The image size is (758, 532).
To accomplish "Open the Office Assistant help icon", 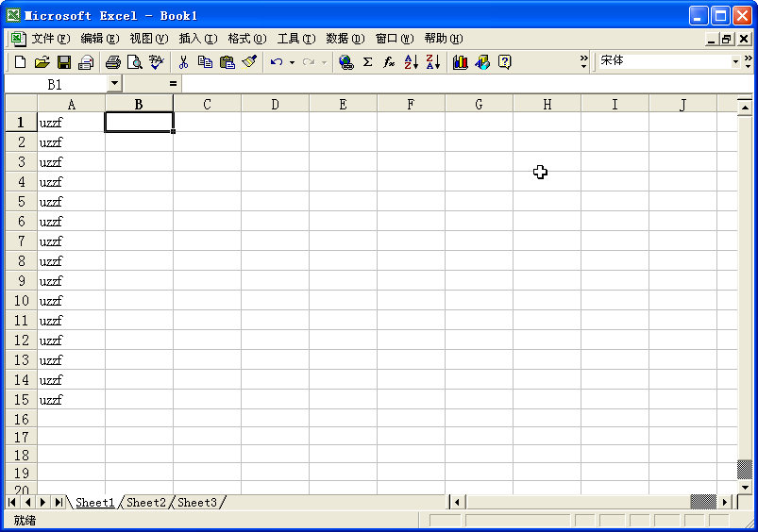I will (x=505, y=62).
